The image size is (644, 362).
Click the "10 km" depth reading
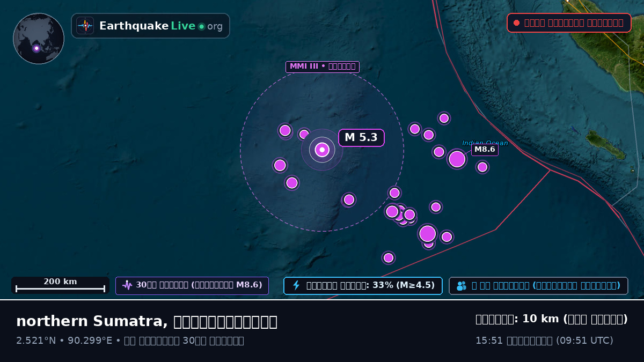tap(540, 319)
